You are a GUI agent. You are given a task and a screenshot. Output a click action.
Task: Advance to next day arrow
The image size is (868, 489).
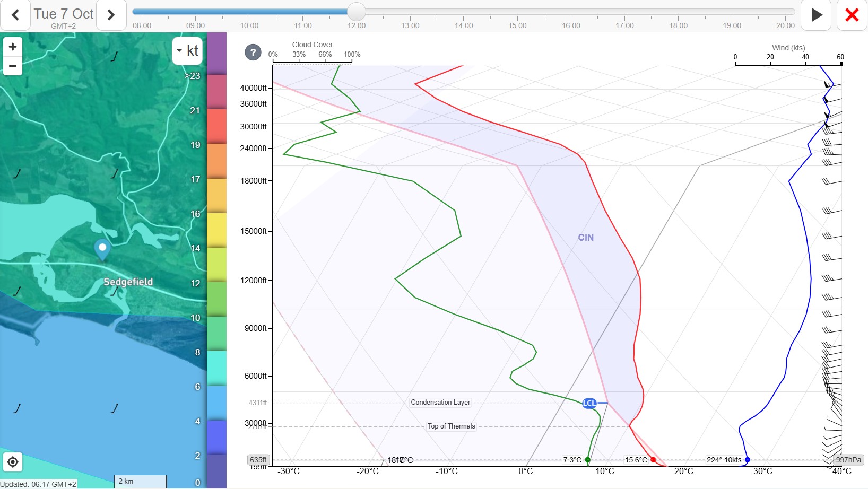[x=111, y=15]
